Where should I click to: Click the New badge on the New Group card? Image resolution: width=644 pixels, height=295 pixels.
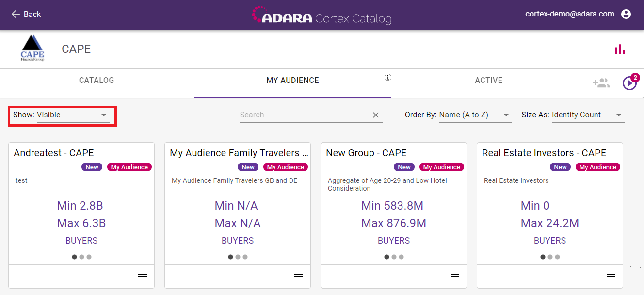404,167
